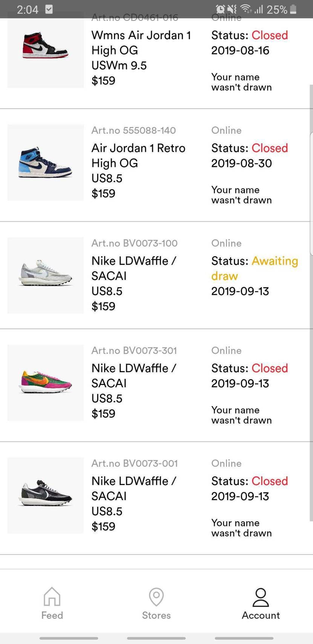Tap the checkmark notification icon near clock
This screenshot has width=313, height=644.
coord(49,9)
